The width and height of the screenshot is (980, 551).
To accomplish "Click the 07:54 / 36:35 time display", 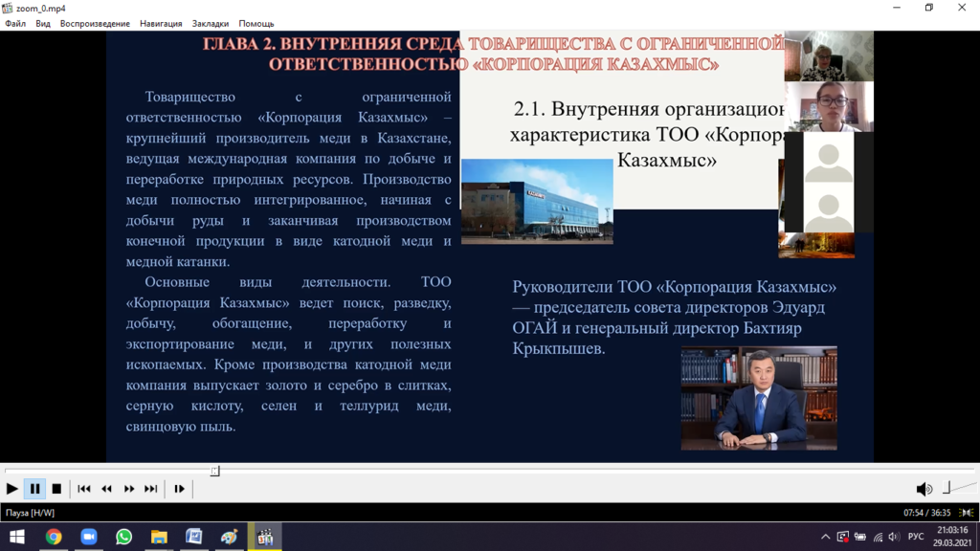I will [926, 513].
